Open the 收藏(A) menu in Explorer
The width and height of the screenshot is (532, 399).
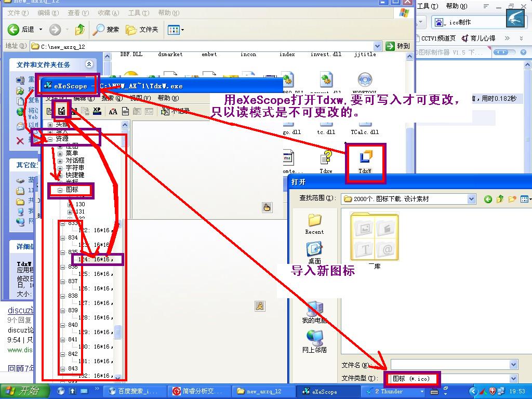point(108,13)
